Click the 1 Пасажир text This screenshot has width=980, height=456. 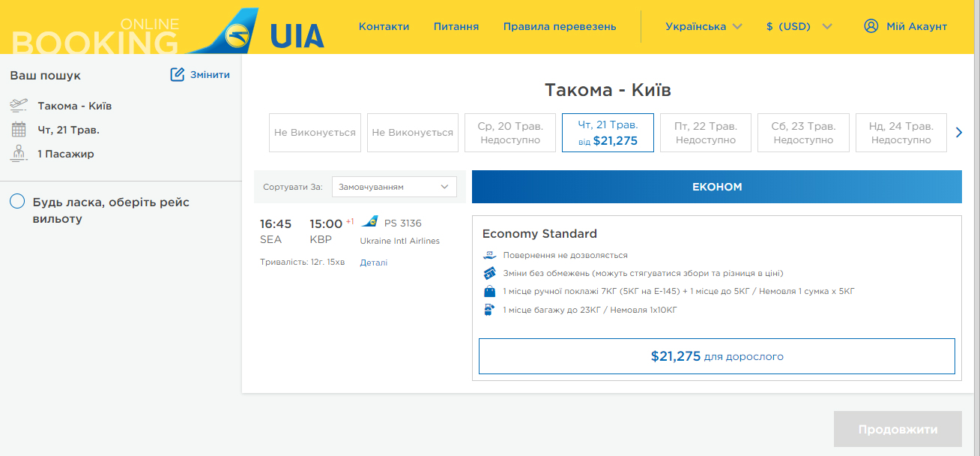[66, 154]
